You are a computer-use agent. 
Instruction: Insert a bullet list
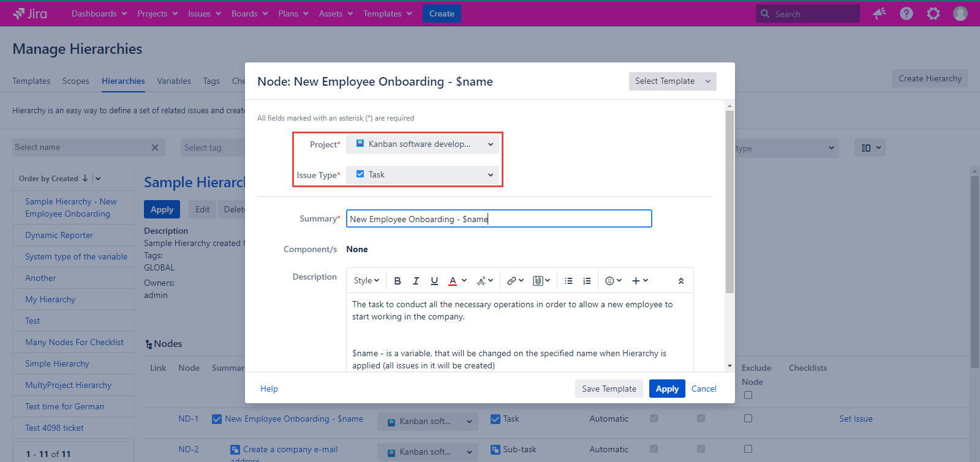(568, 281)
